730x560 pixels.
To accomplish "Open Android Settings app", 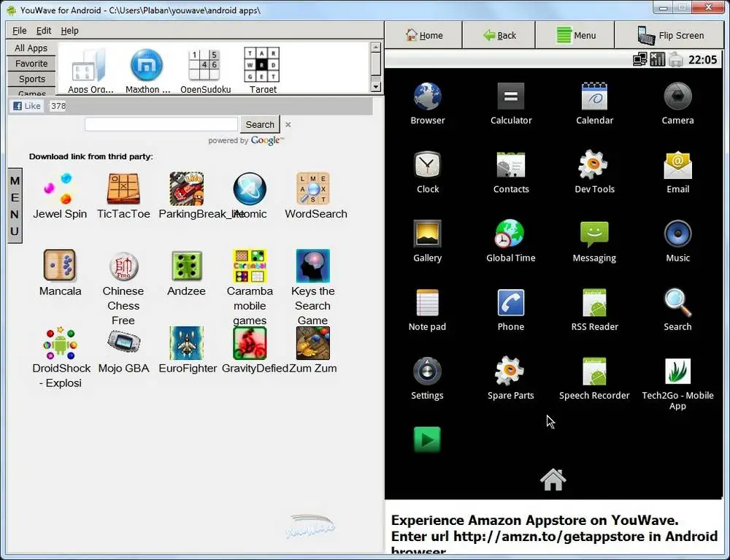I will [x=427, y=372].
